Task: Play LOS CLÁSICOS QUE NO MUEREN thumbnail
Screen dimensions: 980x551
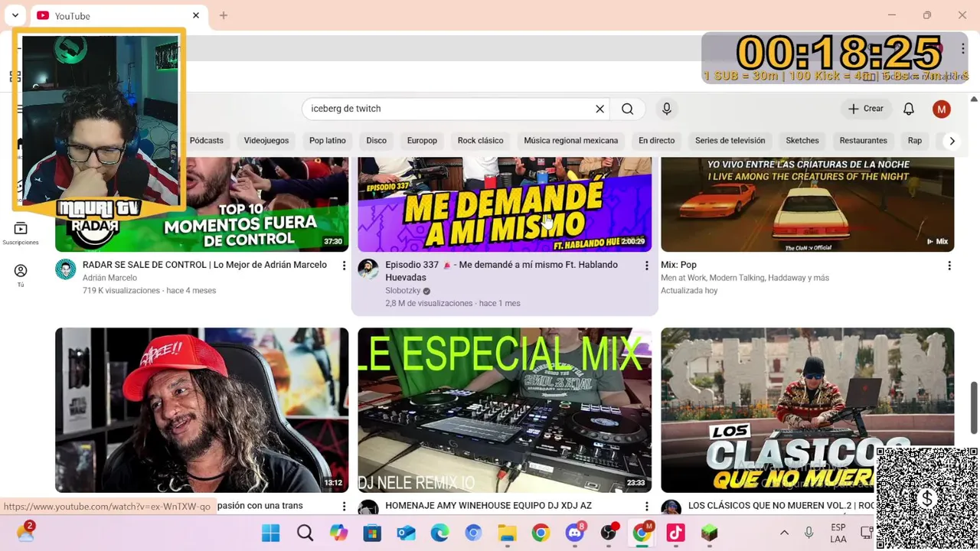Action: tap(807, 410)
